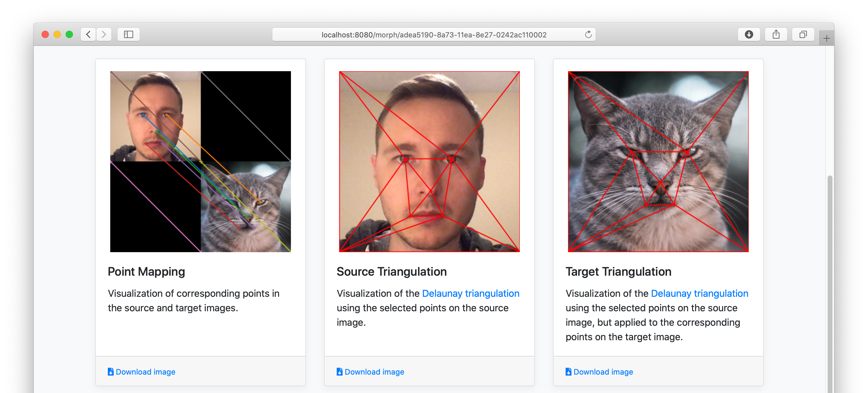Click the yellow minimize window button

[x=57, y=34]
